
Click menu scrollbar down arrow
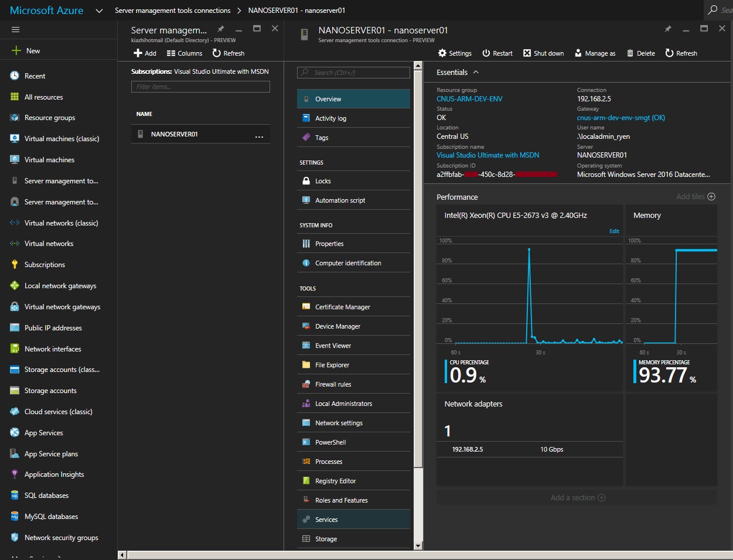pos(418,546)
